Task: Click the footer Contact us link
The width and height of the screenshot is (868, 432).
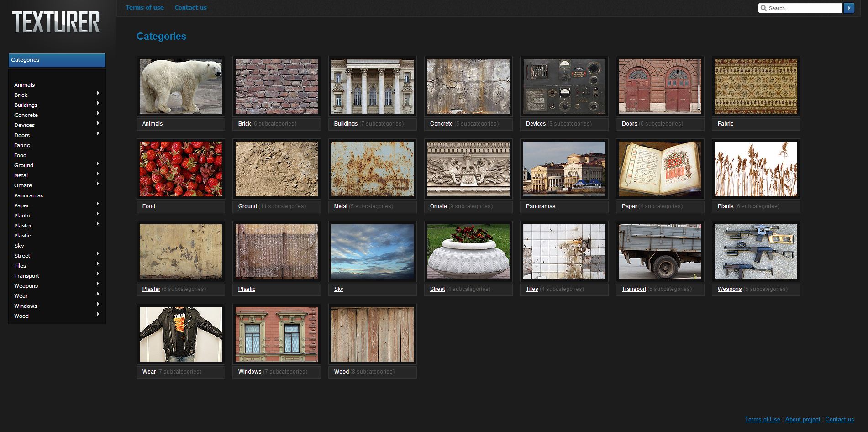Action: pos(840,420)
